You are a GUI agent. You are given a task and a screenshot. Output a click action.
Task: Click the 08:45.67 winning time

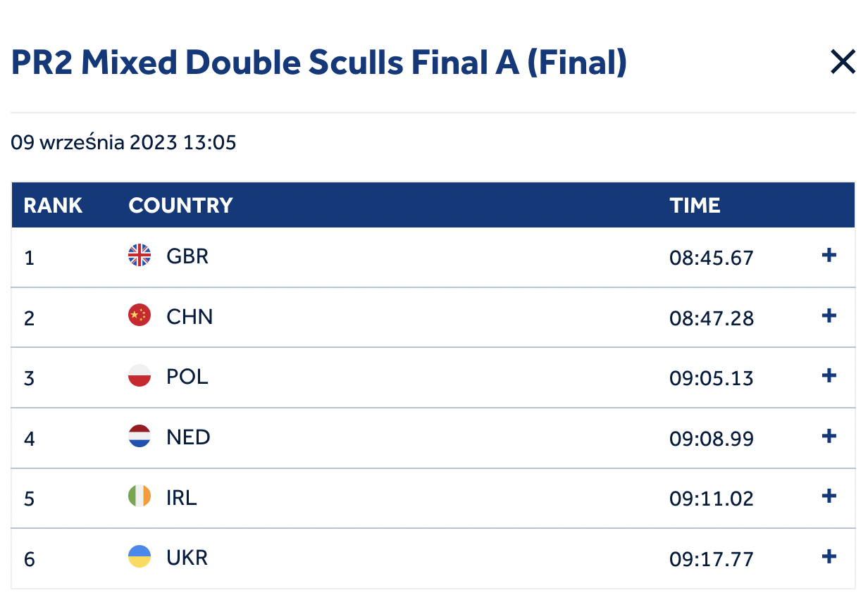coord(712,258)
